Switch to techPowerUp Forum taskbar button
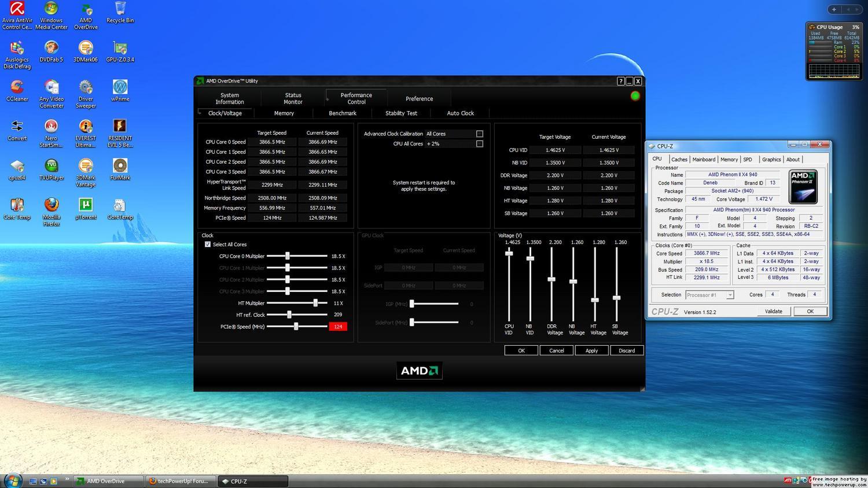This screenshot has height=488, width=868. coord(179,481)
